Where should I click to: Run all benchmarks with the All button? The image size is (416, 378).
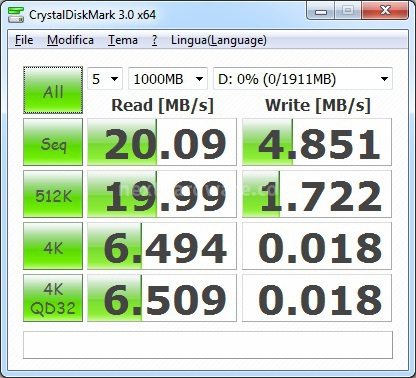[x=53, y=90]
